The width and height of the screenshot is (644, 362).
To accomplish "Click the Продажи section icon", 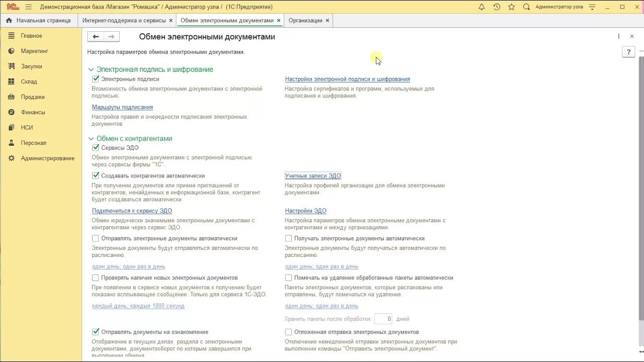I will click(11, 97).
